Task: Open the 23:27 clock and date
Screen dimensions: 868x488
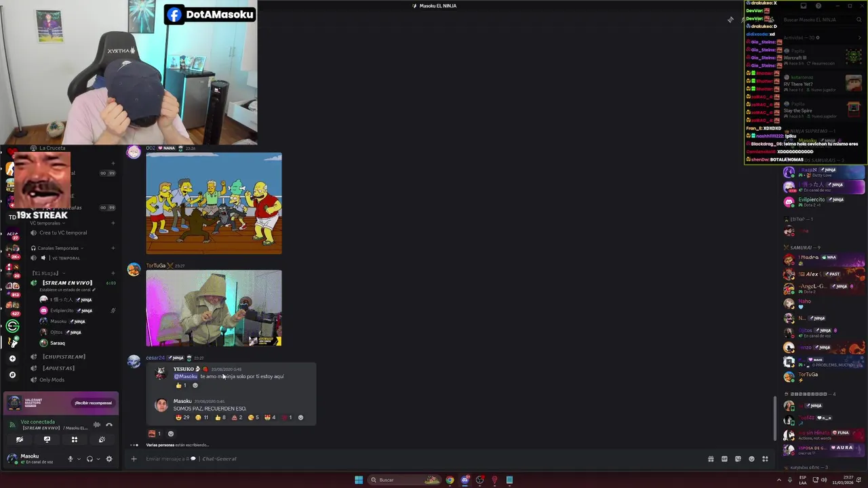Action: click(844, 480)
